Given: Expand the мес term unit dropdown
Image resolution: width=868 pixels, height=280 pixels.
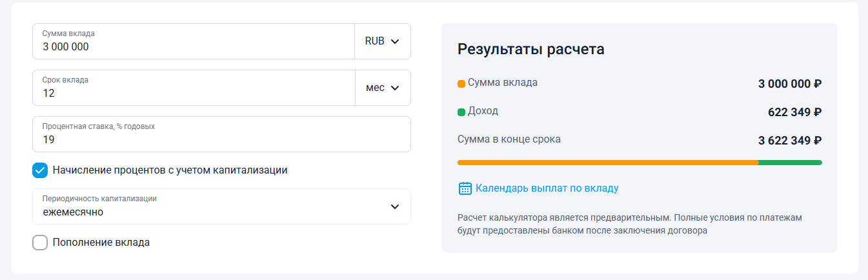Looking at the screenshot, I should coord(383,88).
